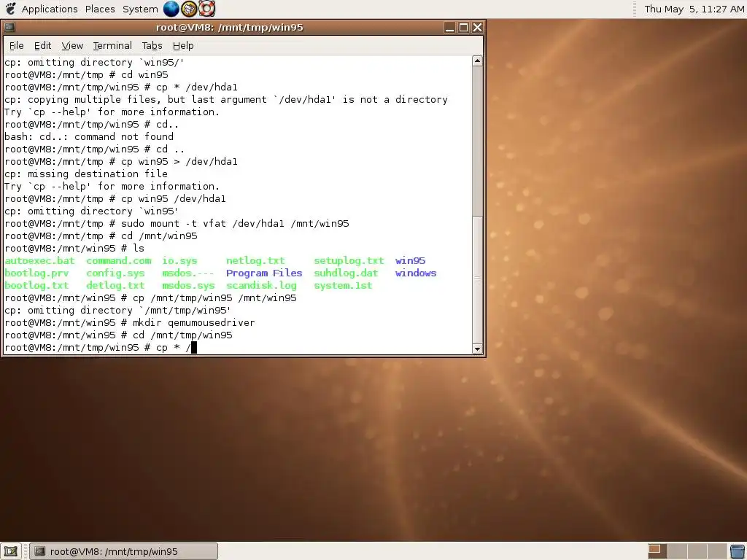This screenshot has height=560, width=747.
Task: Click the 'windows' directory in ls output
Action: pyautogui.click(x=416, y=273)
